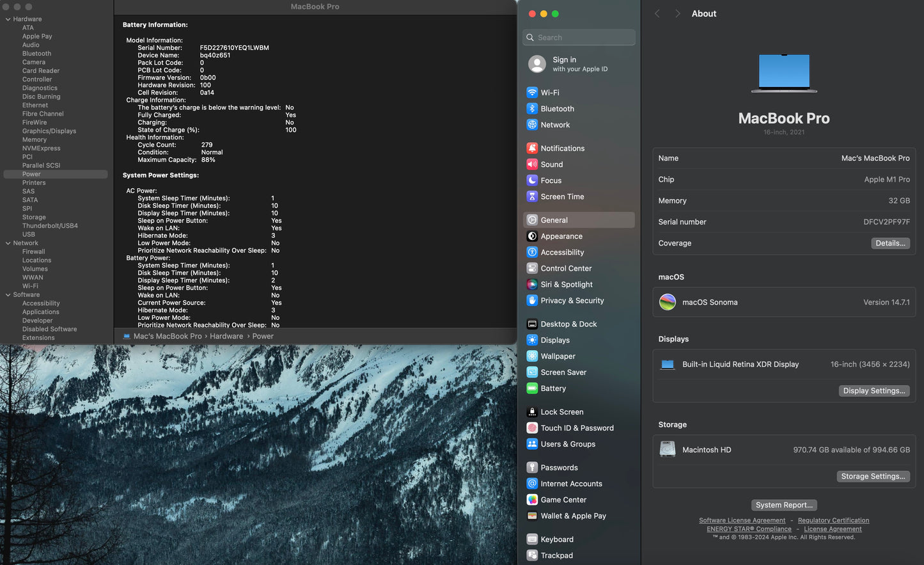The height and width of the screenshot is (565, 924).
Task: Open the Regulatory Certification link
Action: [x=833, y=520]
